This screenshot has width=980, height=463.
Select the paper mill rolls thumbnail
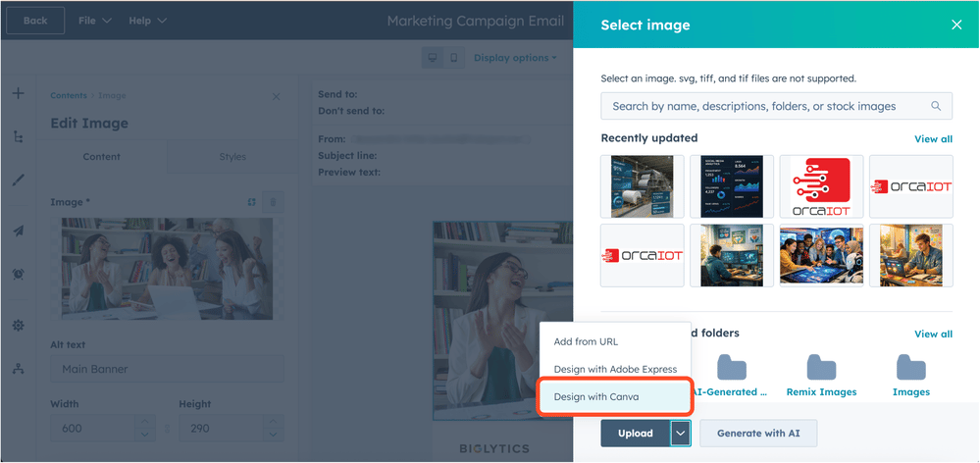pyautogui.click(x=642, y=186)
